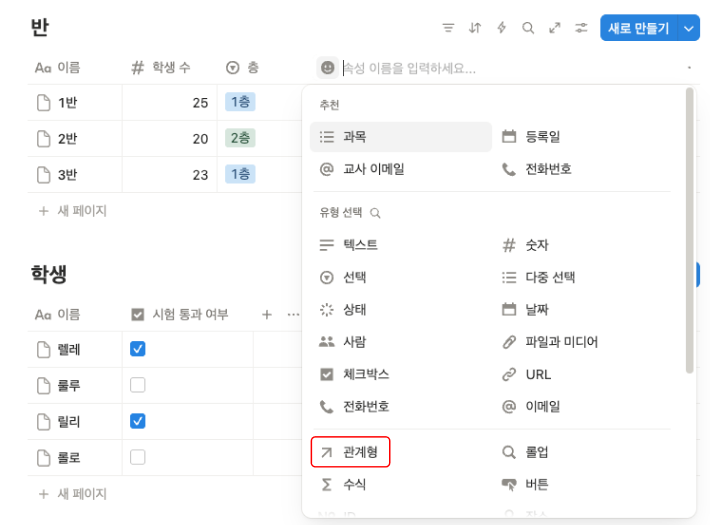
Task: Click property menu scrollbar
Action: tap(690, 230)
